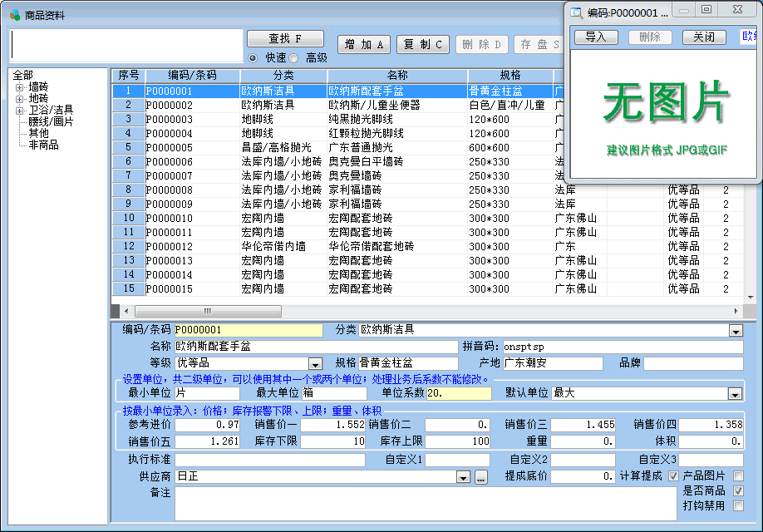
Task: Expand the 墙砖 category tree node
Action: [20, 86]
